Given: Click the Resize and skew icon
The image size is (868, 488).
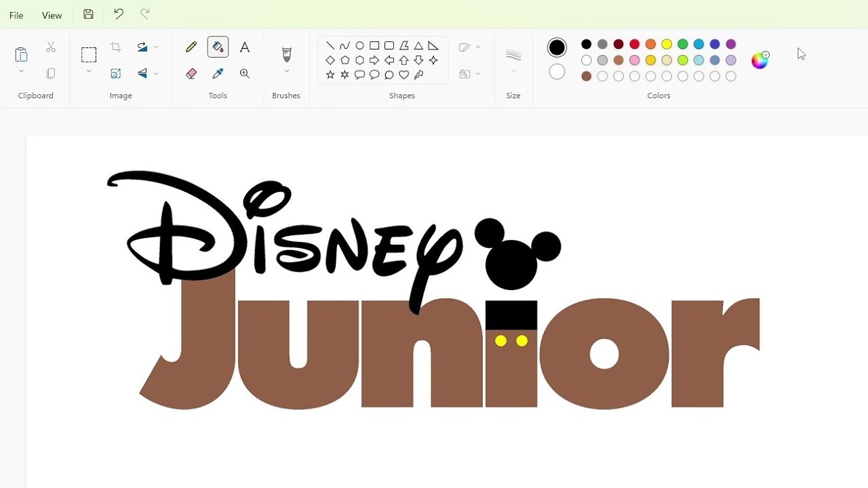Looking at the screenshot, I should pyautogui.click(x=116, y=73).
